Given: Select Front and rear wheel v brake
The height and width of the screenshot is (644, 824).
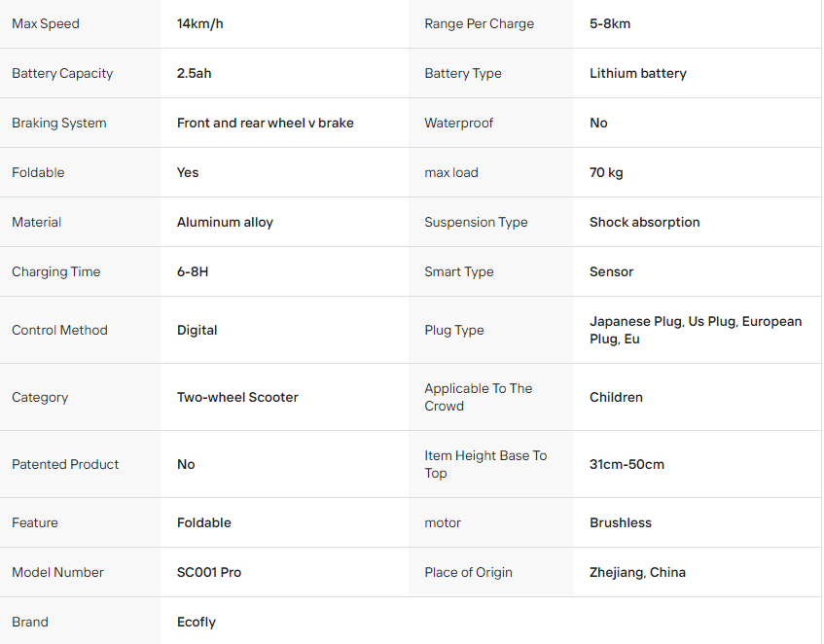Looking at the screenshot, I should pos(265,123).
